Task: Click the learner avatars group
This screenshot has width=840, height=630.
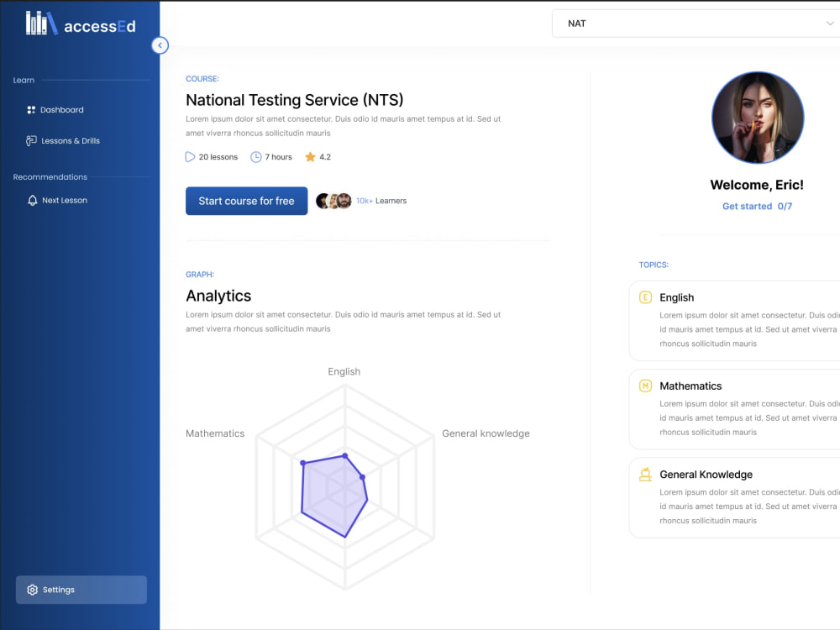Action: point(333,201)
